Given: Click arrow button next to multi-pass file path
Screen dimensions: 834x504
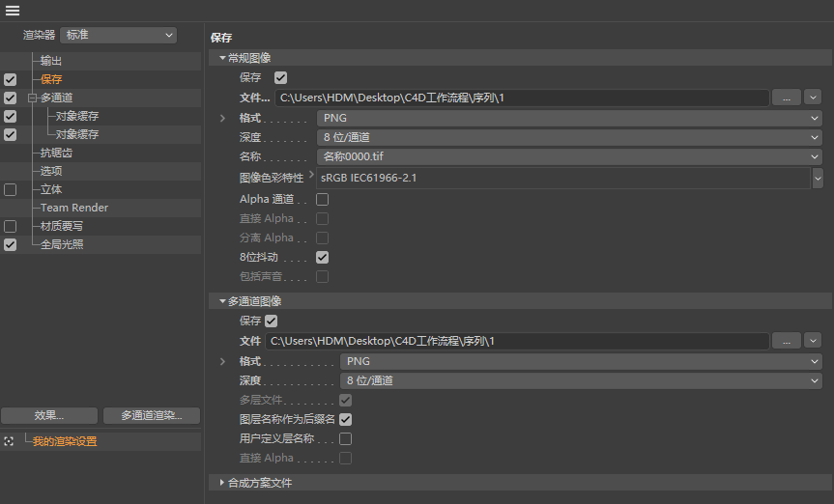Looking at the screenshot, I should tap(812, 341).
